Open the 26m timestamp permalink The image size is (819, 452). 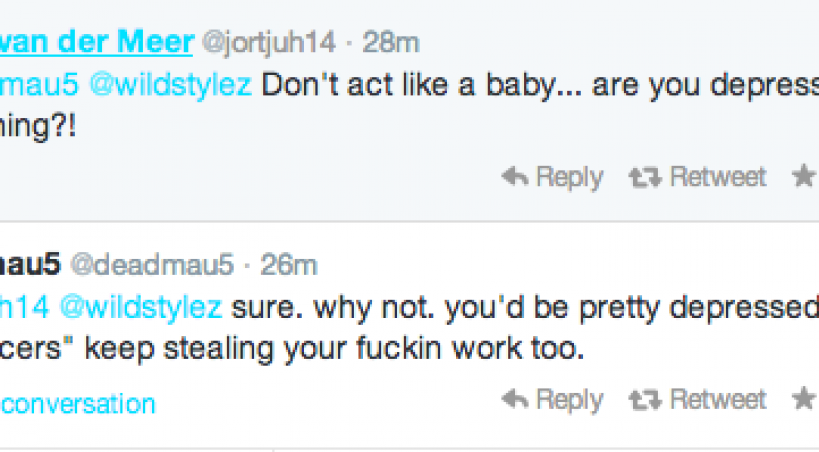tap(289, 264)
